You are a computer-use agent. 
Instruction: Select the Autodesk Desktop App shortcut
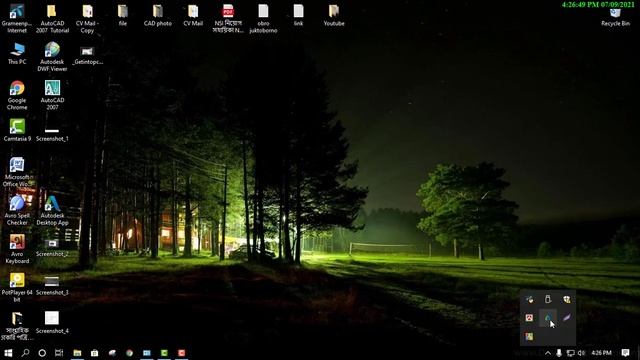[52, 211]
